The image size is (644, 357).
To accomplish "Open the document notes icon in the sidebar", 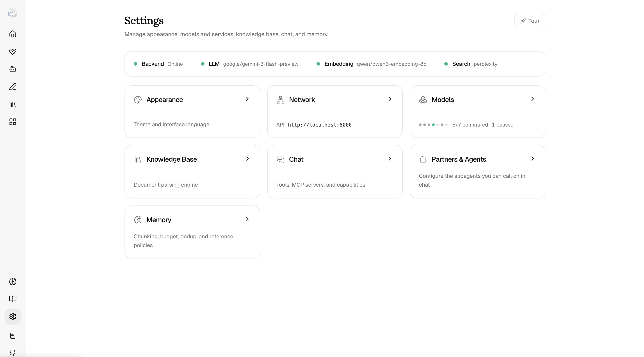I will point(12,336).
